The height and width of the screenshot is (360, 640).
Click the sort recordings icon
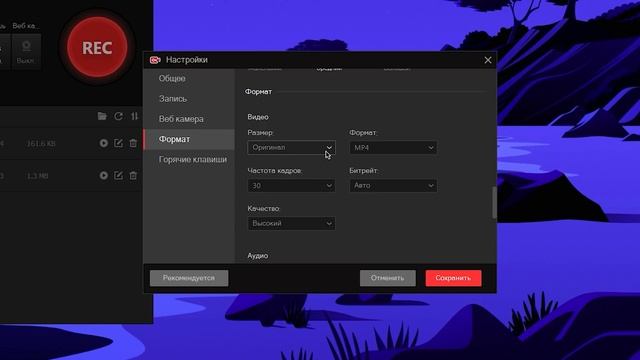(x=134, y=116)
